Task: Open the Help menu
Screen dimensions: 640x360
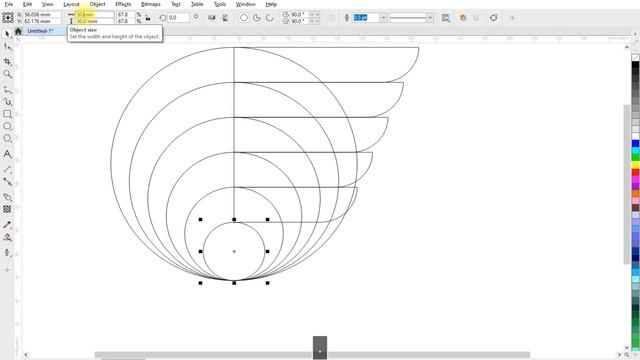Action: (x=271, y=4)
